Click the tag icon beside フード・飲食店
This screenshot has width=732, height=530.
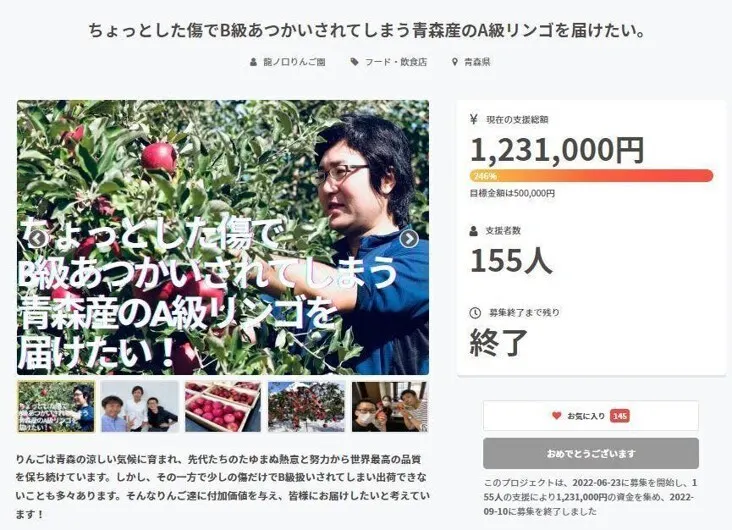click(x=355, y=62)
